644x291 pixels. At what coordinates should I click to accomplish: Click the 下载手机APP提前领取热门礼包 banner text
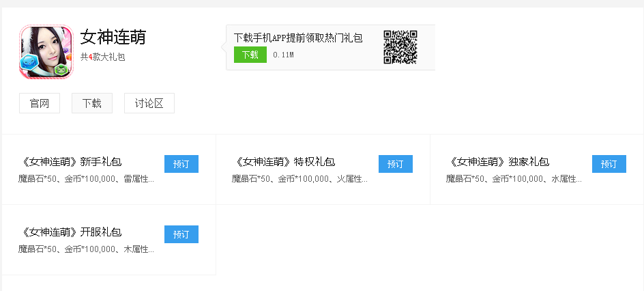298,38
